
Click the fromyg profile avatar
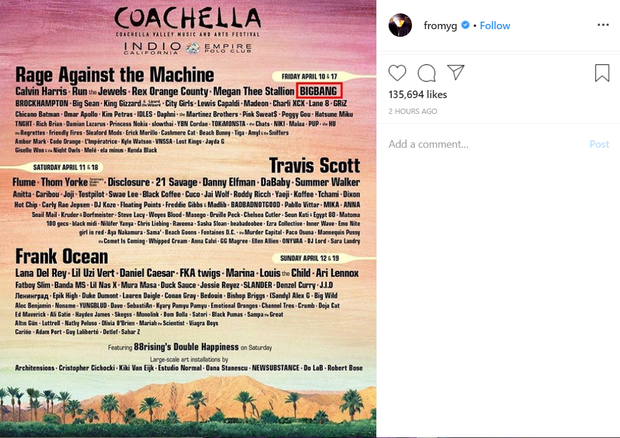point(400,25)
